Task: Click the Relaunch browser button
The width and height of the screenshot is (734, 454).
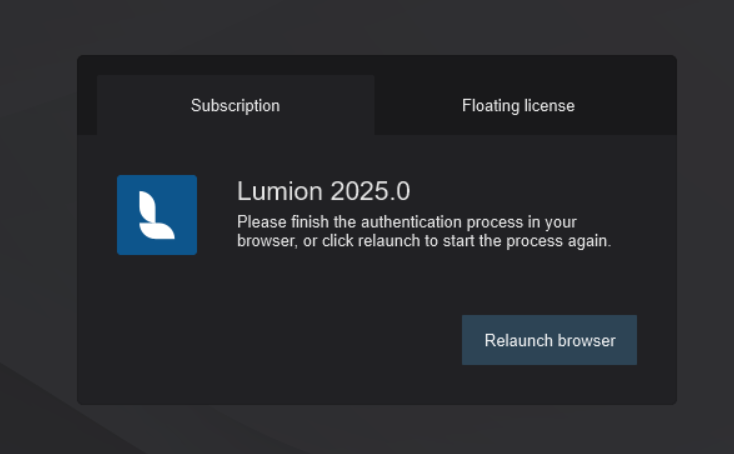Action: [x=549, y=340]
